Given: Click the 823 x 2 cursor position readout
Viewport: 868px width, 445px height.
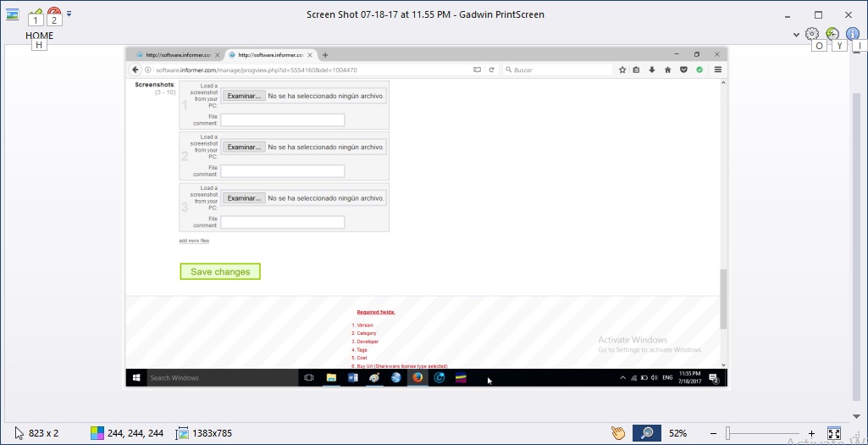Looking at the screenshot, I should [44, 433].
